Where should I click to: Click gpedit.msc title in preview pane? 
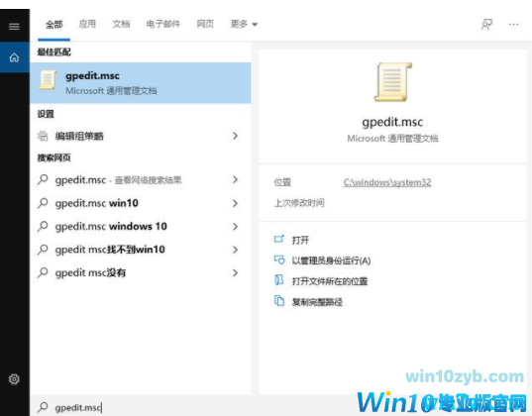(x=392, y=122)
